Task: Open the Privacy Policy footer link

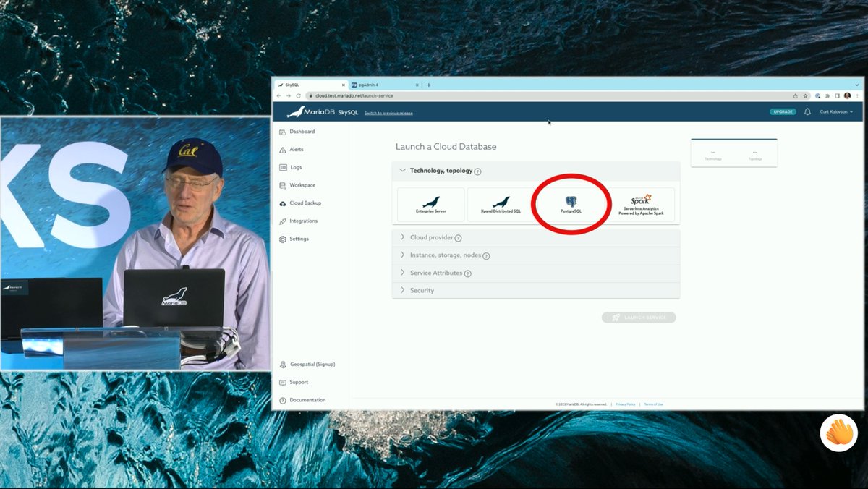Action: point(626,404)
